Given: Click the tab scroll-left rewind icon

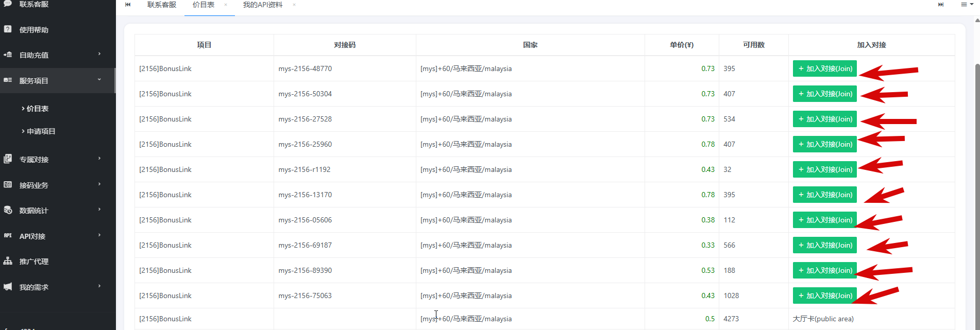Looking at the screenshot, I should pyautogui.click(x=128, y=5).
